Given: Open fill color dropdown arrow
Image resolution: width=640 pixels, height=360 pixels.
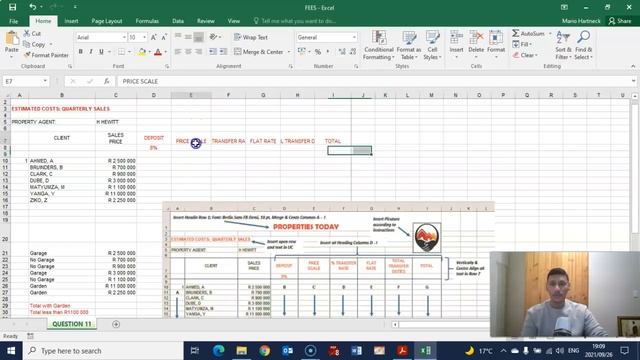Looking at the screenshot, I should pos(149,52).
